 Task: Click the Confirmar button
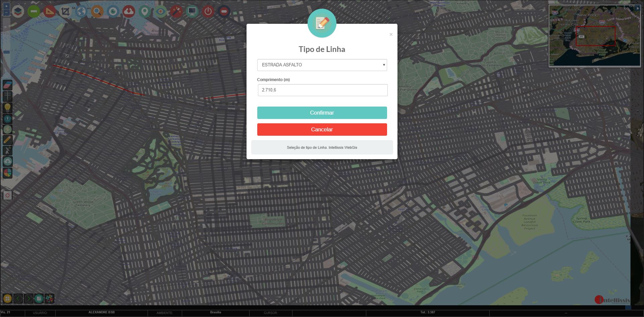tap(322, 113)
